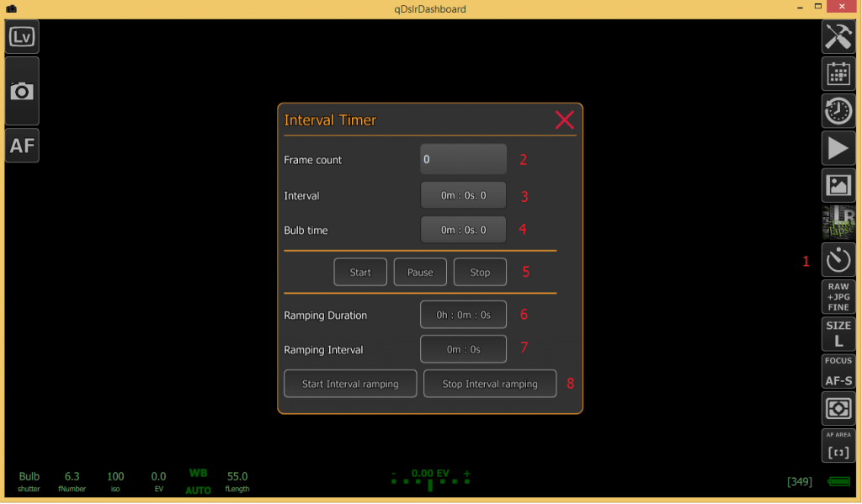The width and height of the screenshot is (862, 504).
Task: Open the LRTimelapse panel
Action: pyautogui.click(x=838, y=222)
